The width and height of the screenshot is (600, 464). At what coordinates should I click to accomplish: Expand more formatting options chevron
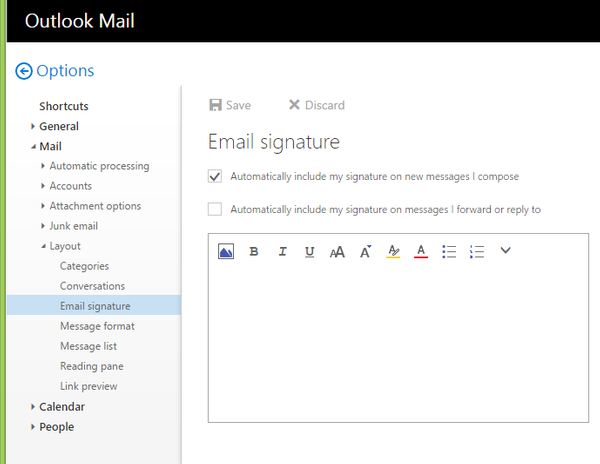tap(505, 251)
